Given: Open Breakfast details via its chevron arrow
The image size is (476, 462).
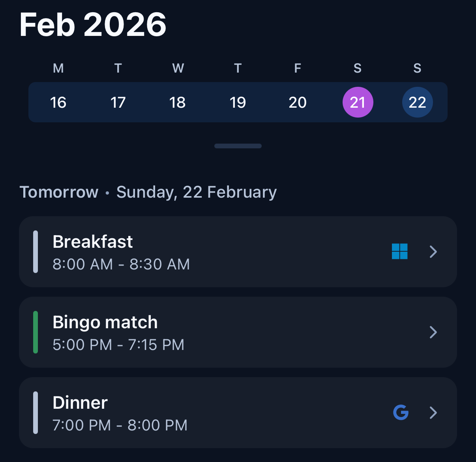Looking at the screenshot, I should coord(433,251).
